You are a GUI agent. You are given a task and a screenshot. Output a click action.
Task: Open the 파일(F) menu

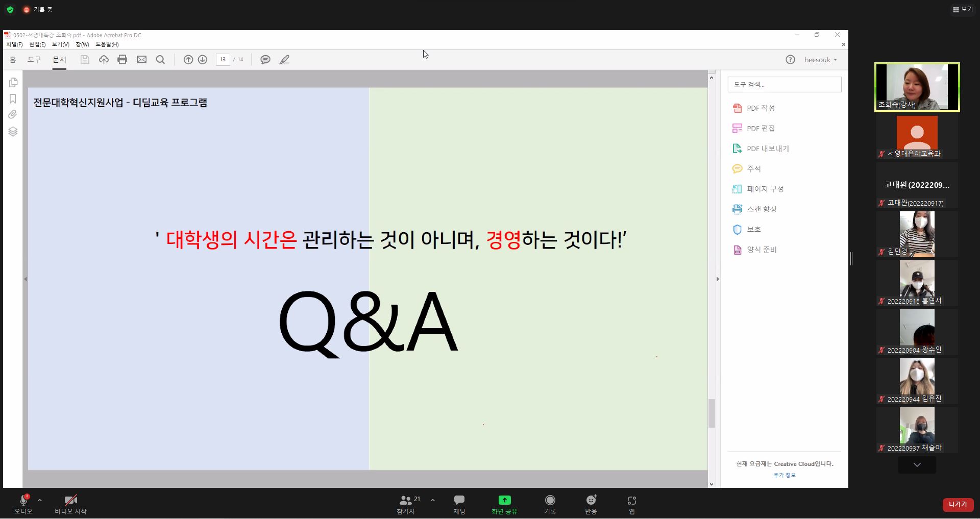point(14,44)
